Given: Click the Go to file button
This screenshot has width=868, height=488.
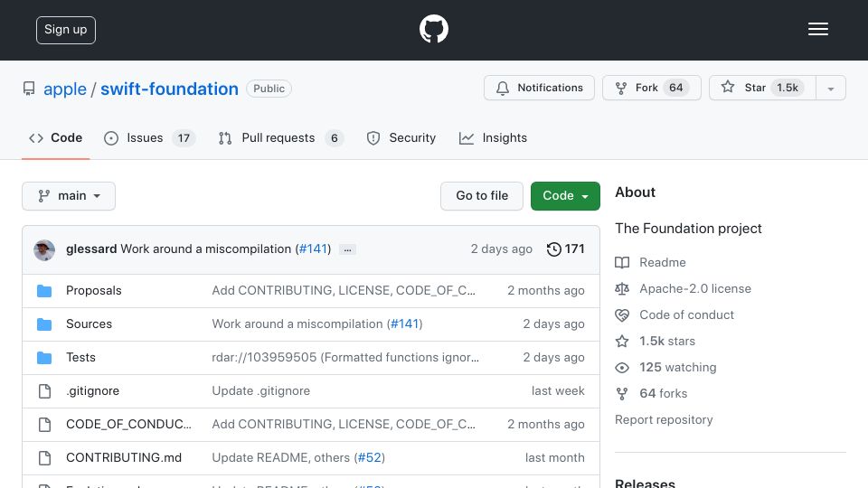Looking at the screenshot, I should [x=482, y=196].
